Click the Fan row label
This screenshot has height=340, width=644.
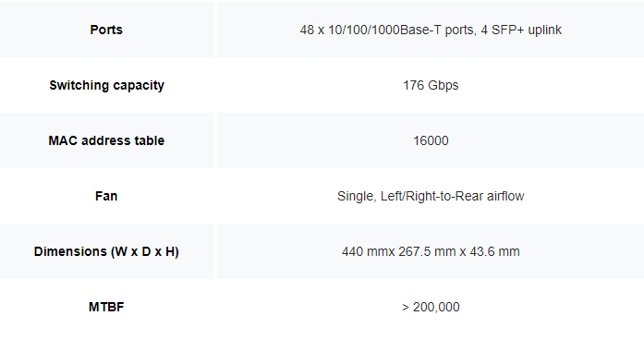(106, 196)
